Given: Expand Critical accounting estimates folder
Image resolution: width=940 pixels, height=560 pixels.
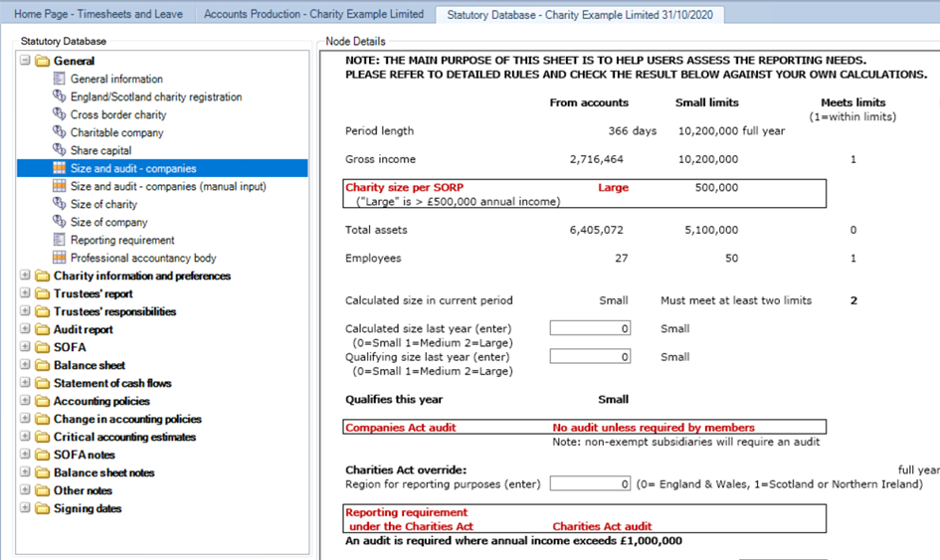Looking at the screenshot, I should [25, 436].
